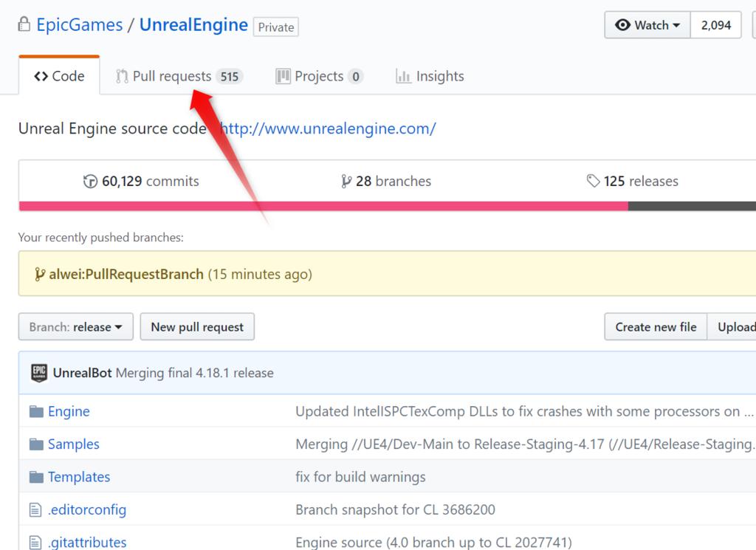Click the 515 pull requests counter
Screen dimensions: 756x550
[230, 77]
